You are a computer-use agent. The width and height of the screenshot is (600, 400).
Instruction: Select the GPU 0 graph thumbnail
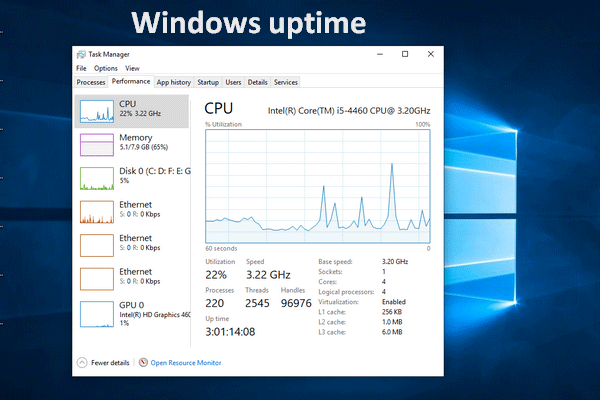click(x=97, y=314)
